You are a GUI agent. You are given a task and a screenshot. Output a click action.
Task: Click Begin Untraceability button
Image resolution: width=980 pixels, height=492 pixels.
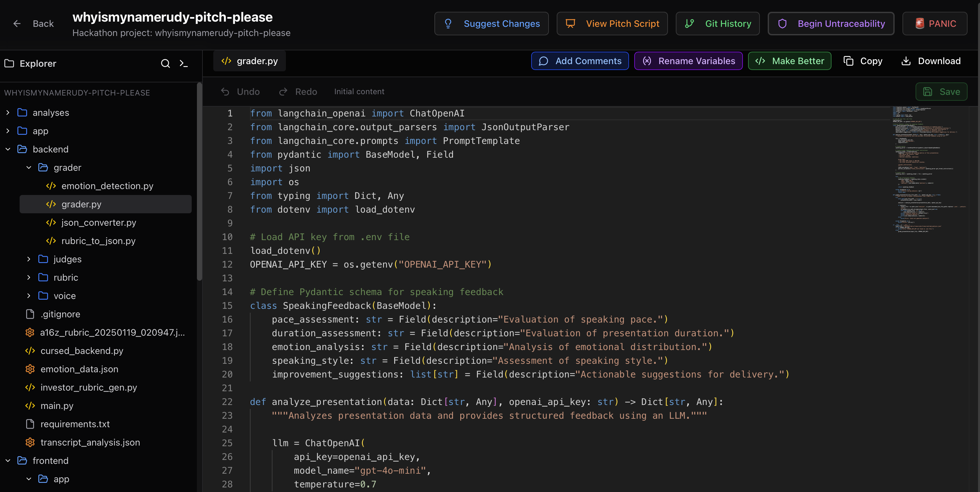coord(831,24)
